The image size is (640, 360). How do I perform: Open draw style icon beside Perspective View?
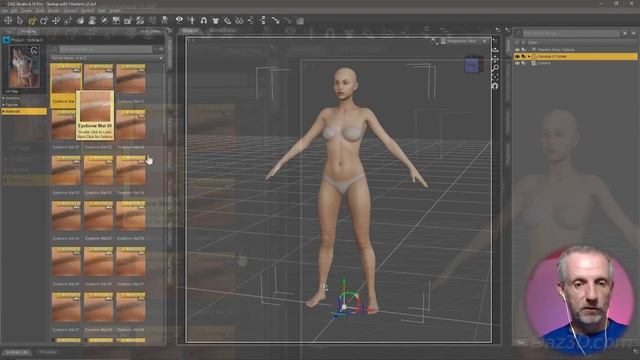point(443,41)
